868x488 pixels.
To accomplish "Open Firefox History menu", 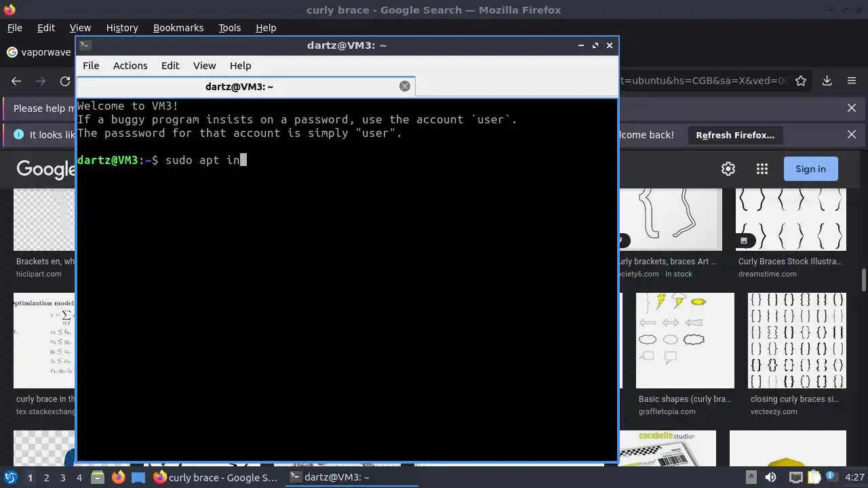I will click(122, 28).
